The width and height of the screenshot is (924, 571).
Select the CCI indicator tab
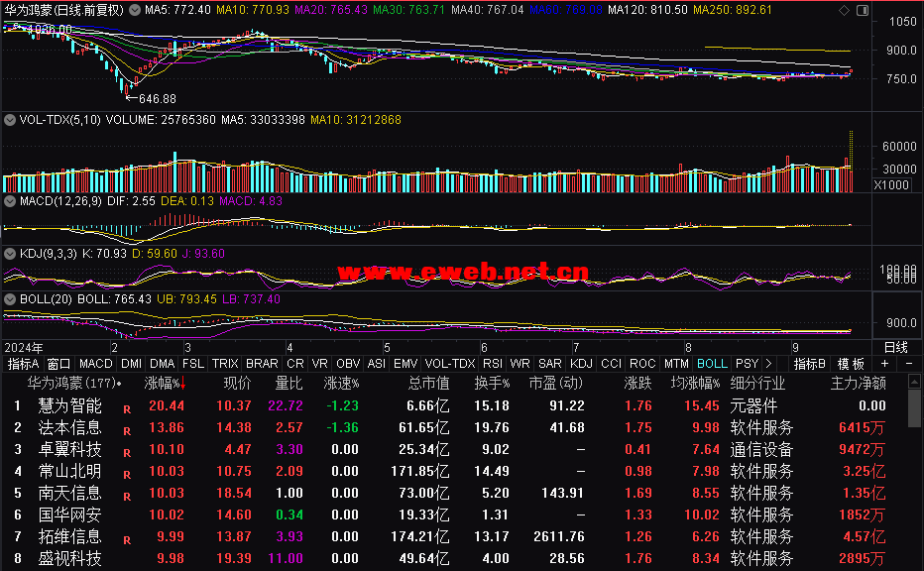click(611, 364)
